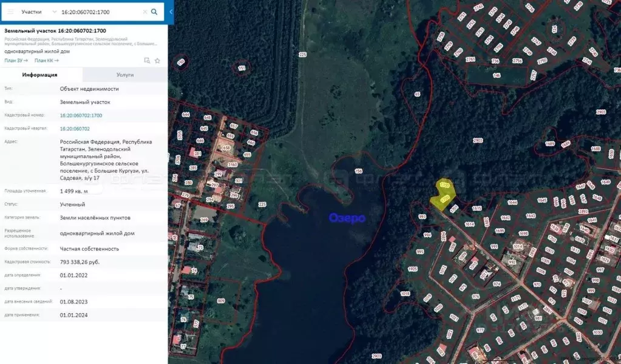Click the parcel title heading text
The height and width of the screenshot is (364, 621).
click(55, 30)
